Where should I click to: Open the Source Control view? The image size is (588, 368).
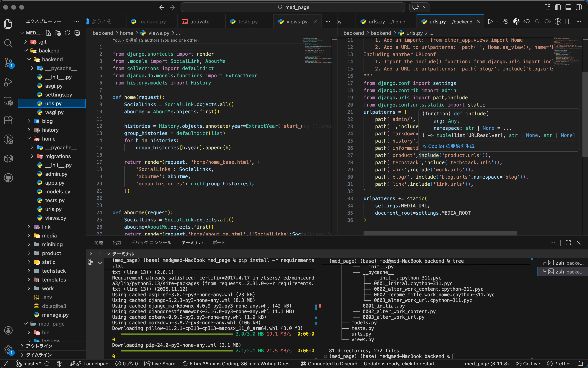8,62
